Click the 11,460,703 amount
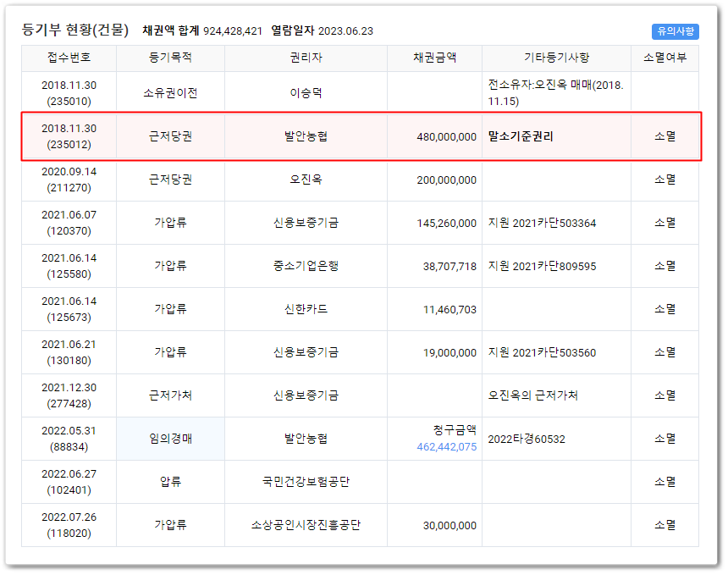 point(449,310)
